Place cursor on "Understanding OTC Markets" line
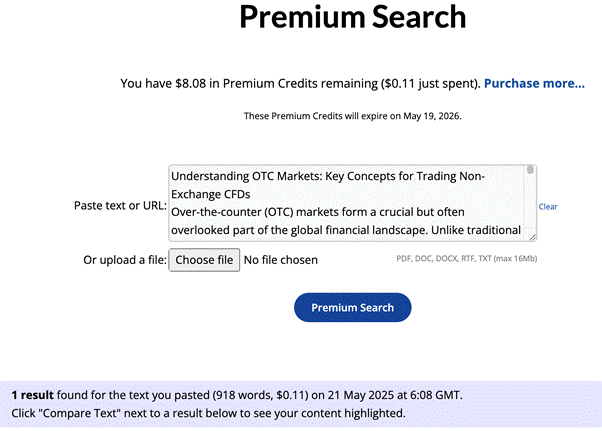Image resolution: width=602 pixels, height=431 pixels. click(328, 176)
